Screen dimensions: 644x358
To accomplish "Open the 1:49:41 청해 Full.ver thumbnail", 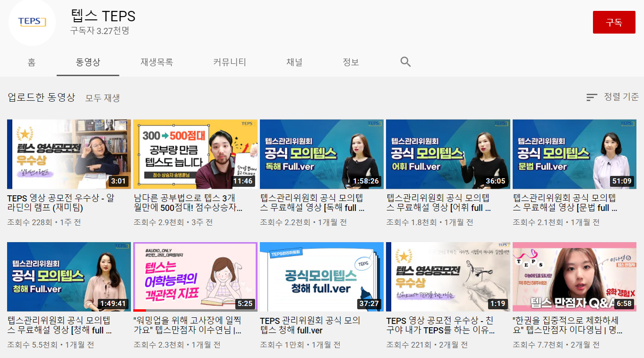I will pyautogui.click(x=69, y=277).
